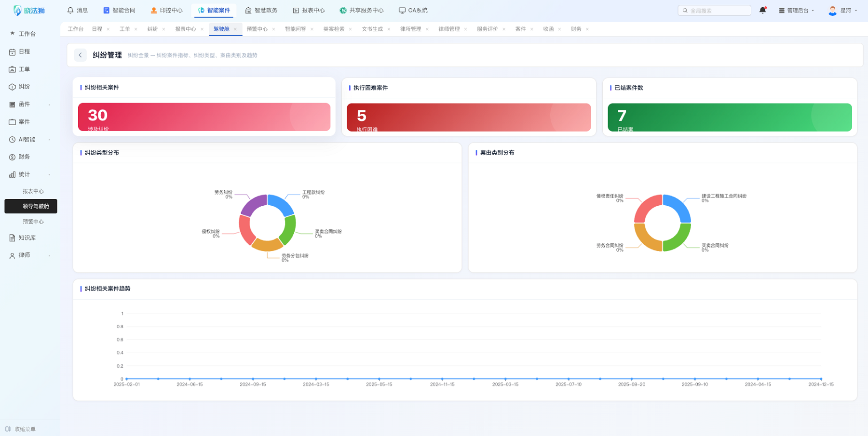The width and height of the screenshot is (868, 436).
Task: Select 报表中心 in the top navigation
Action: click(x=309, y=10)
